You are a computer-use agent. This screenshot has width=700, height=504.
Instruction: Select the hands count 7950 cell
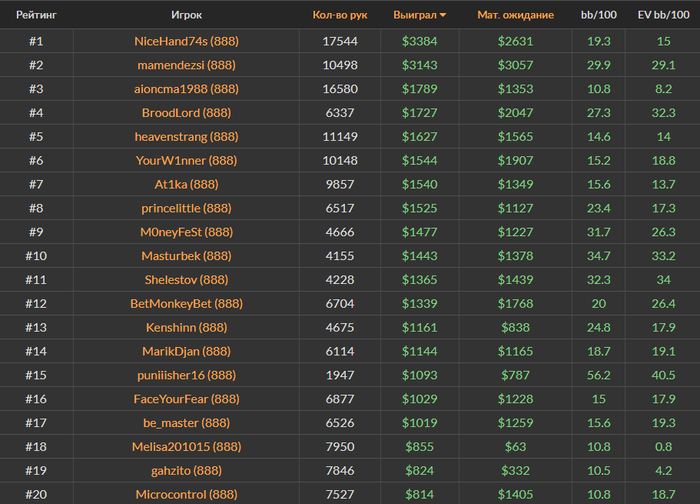[340, 447]
